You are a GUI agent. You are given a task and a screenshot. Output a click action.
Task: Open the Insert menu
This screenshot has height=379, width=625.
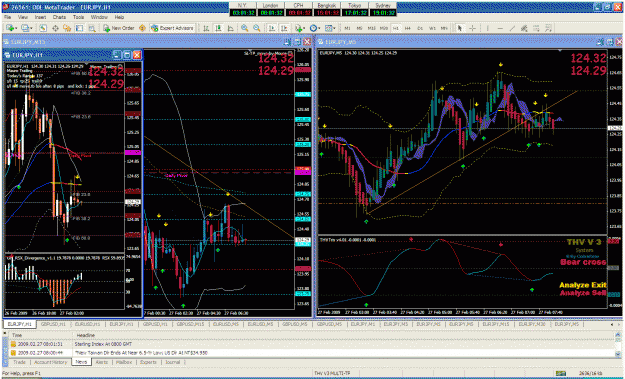point(40,17)
